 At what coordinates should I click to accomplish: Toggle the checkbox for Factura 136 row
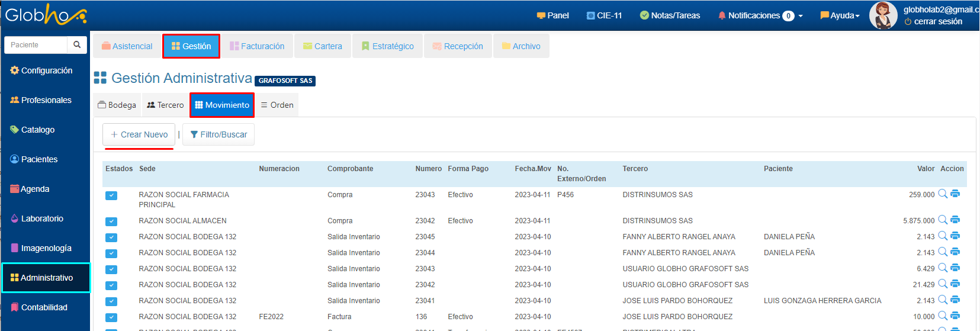tap(111, 317)
